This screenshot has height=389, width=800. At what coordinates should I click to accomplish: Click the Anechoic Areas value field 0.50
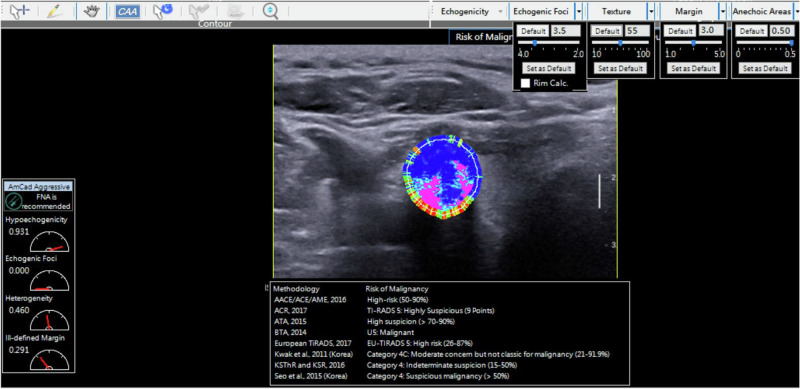tap(781, 31)
